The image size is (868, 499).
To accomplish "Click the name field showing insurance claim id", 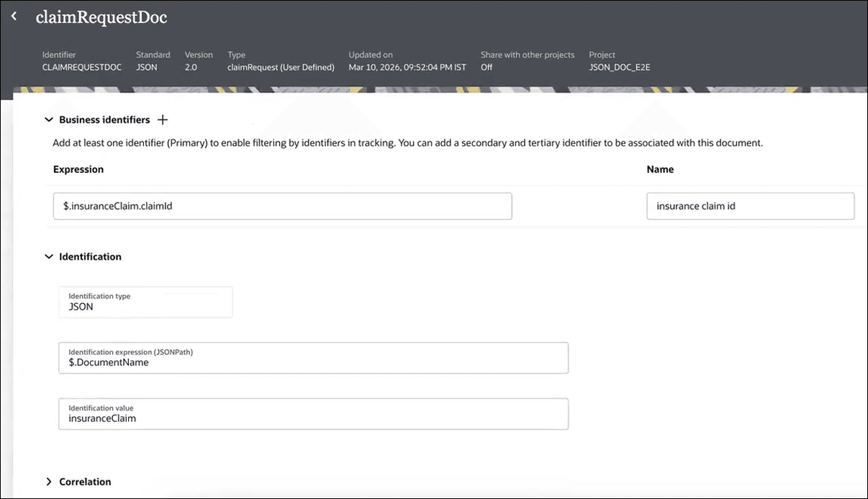I will (750, 206).
